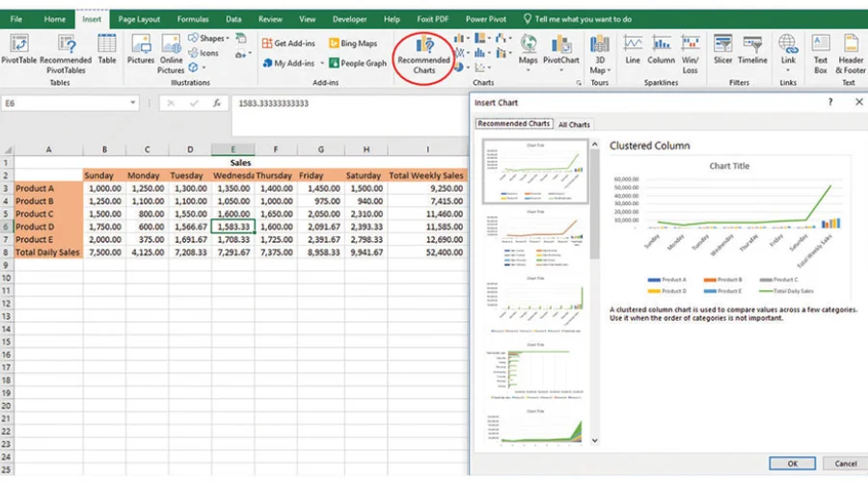Open the Maps chart dropdown
This screenshot has height=482, width=868.
click(529, 53)
